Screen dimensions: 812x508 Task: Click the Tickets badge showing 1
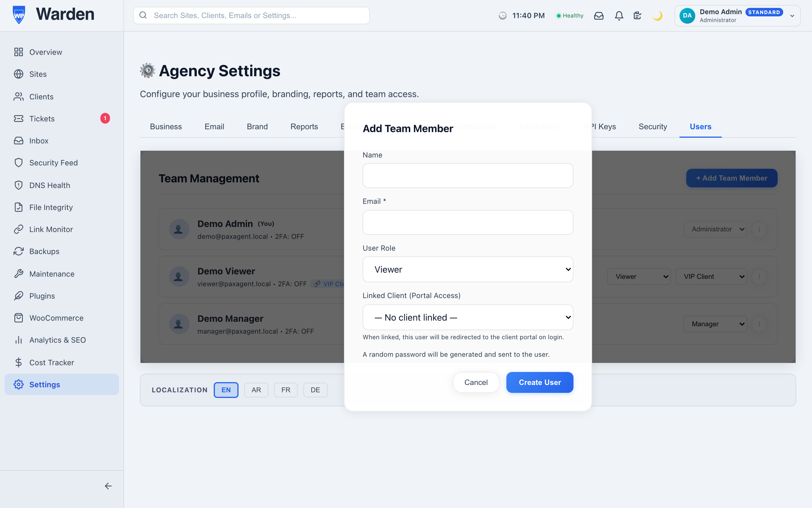tap(105, 118)
